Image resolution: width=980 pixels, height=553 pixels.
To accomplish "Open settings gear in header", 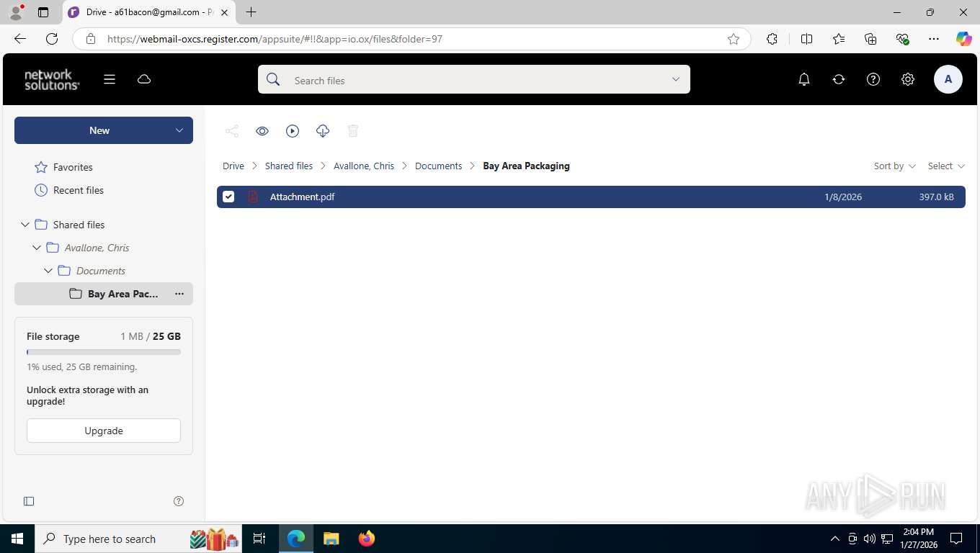I will [x=908, y=79].
